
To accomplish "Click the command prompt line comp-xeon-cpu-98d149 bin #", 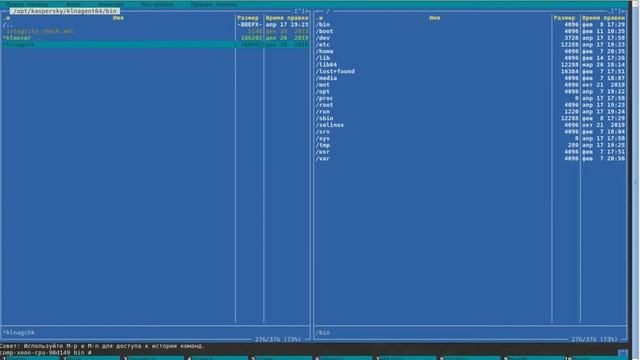I will pyautogui.click(x=46, y=352).
